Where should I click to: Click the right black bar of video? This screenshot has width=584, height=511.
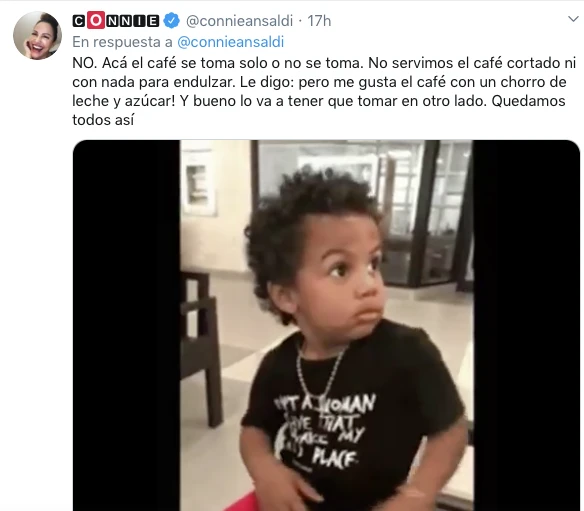point(526,325)
